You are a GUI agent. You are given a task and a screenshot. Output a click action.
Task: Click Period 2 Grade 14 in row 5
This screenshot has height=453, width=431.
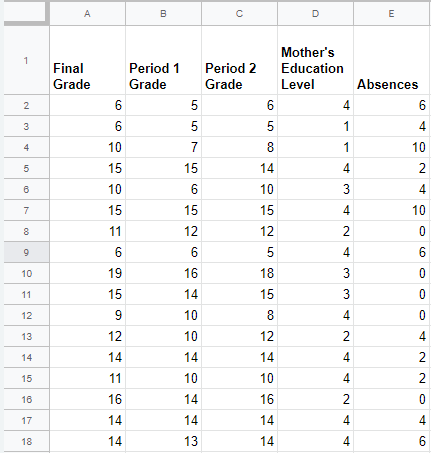click(x=239, y=168)
